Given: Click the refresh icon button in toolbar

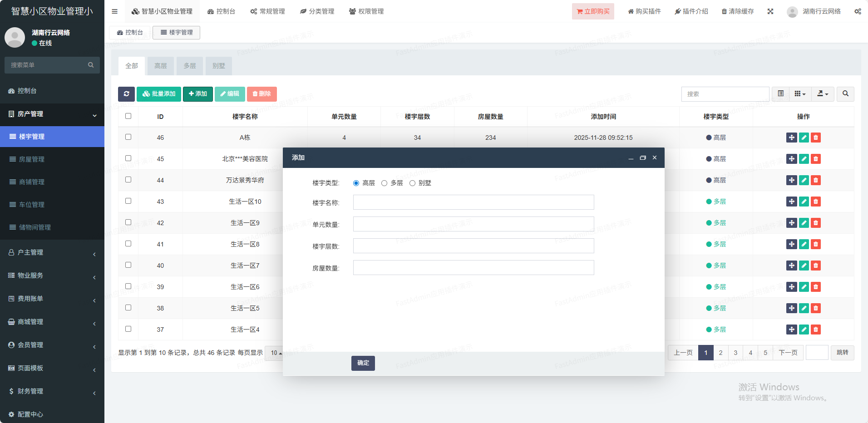Looking at the screenshot, I should click(x=126, y=94).
